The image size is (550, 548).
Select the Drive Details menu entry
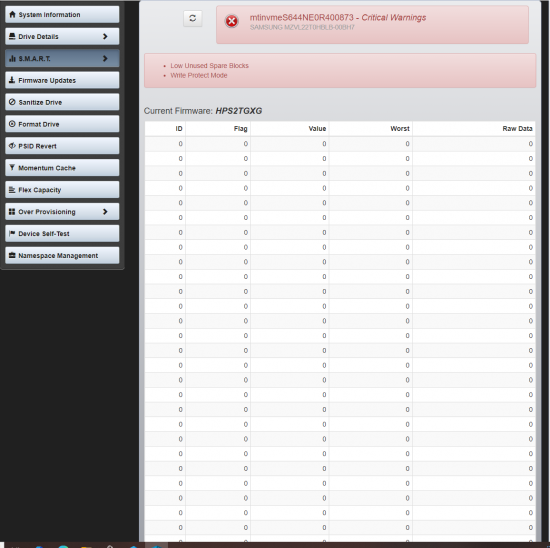point(62,36)
